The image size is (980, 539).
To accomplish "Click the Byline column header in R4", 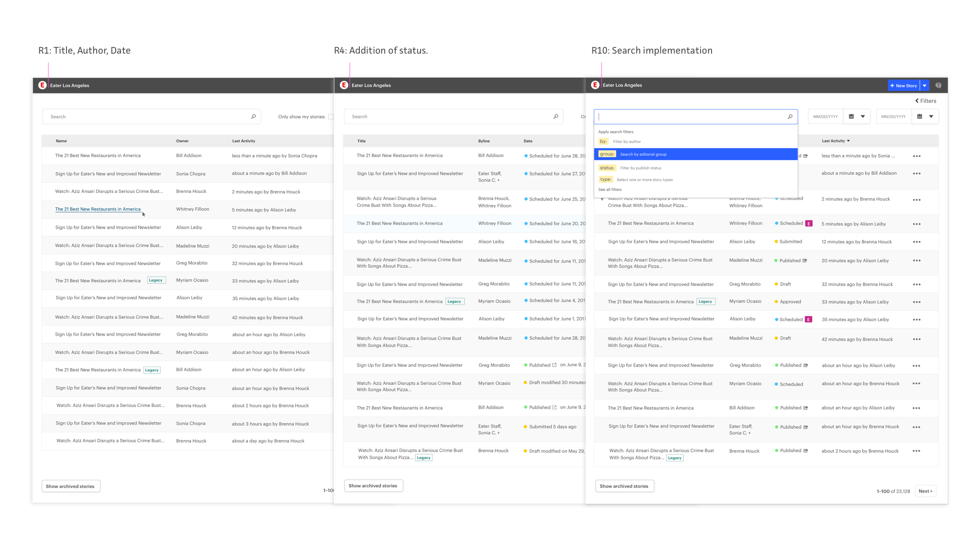I will click(484, 141).
